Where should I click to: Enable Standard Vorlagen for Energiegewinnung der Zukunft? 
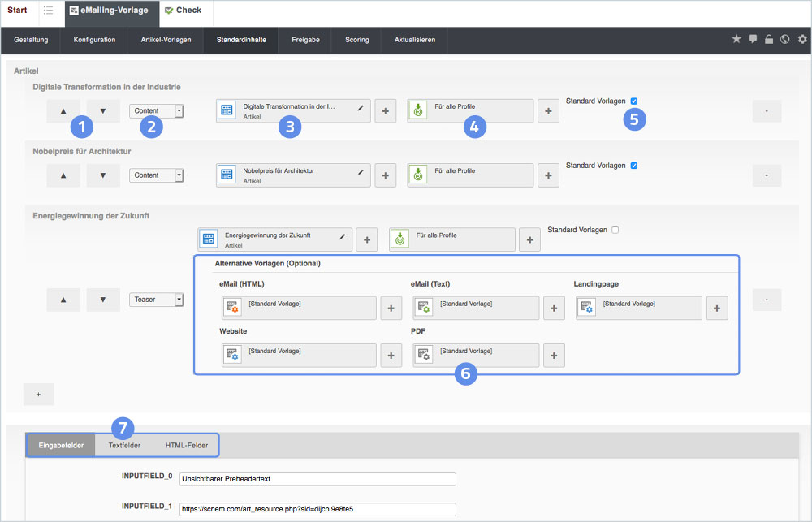615,230
